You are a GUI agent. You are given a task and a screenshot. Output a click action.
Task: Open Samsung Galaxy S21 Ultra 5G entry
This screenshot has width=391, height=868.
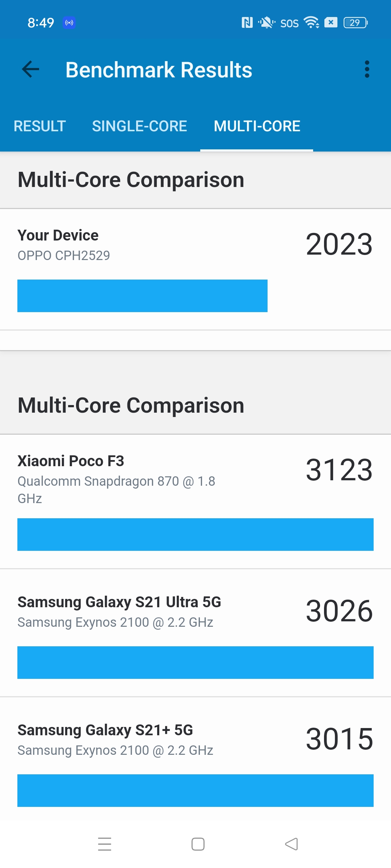(x=195, y=633)
